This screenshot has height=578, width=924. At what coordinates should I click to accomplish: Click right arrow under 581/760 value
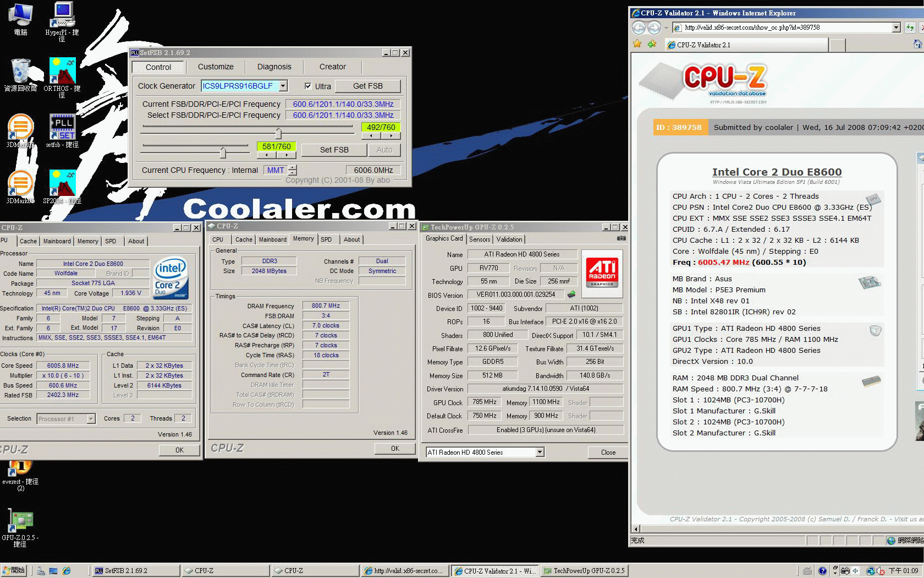(x=287, y=155)
